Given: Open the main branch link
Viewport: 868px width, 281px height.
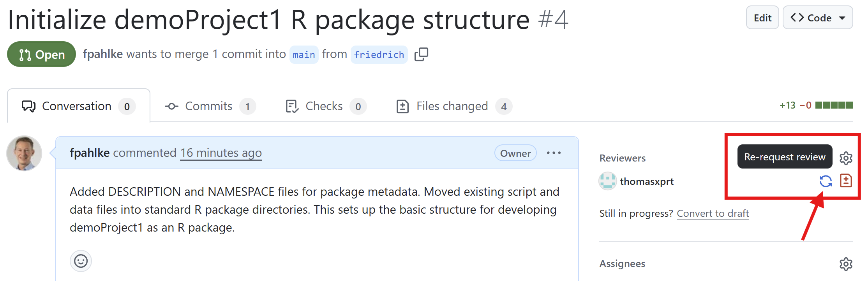Looking at the screenshot, I should pyautogui.click(x=303, y=55).
